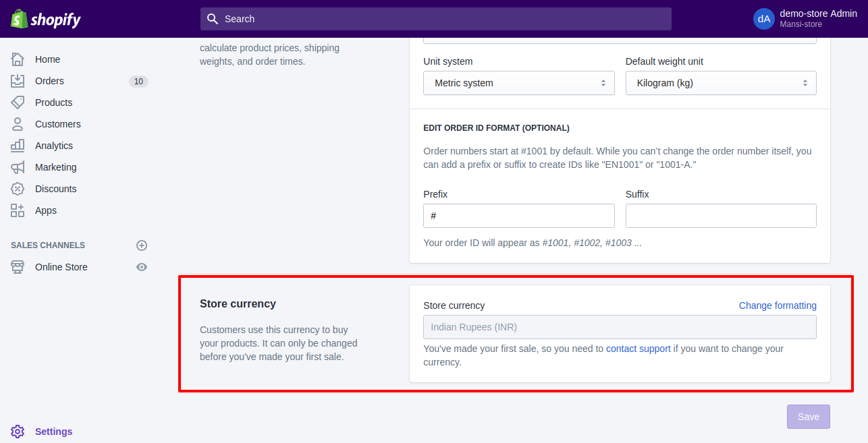The height and width of the screenshot is (443, 868).
Task: Click the Store currency section title
Action: 238,304
